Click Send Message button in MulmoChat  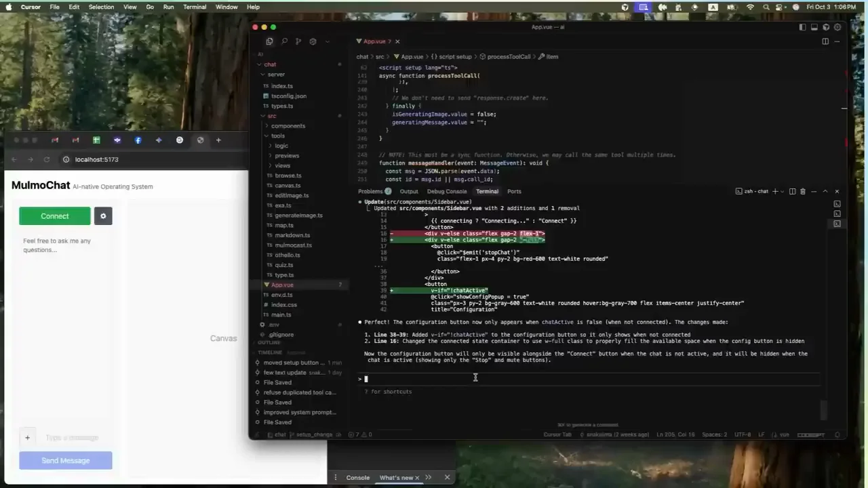click(66, 461)
